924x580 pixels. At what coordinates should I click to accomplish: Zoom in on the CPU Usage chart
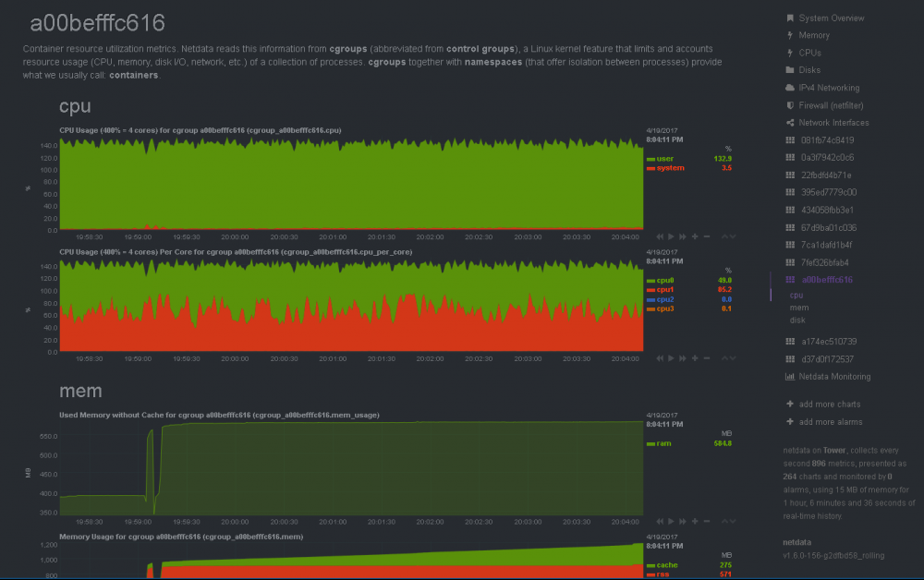click(695, 236)
